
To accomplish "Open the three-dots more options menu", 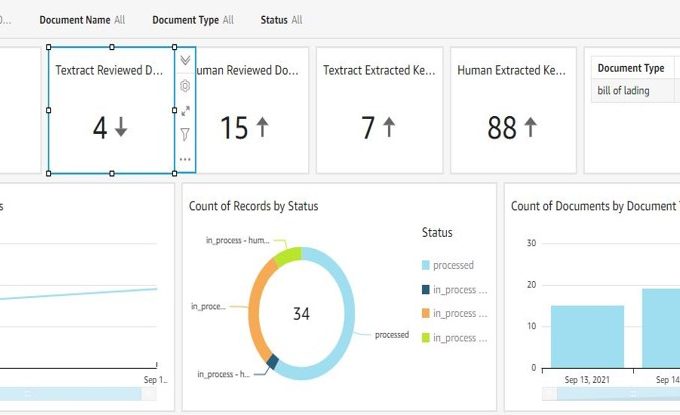I will point(185,159).
